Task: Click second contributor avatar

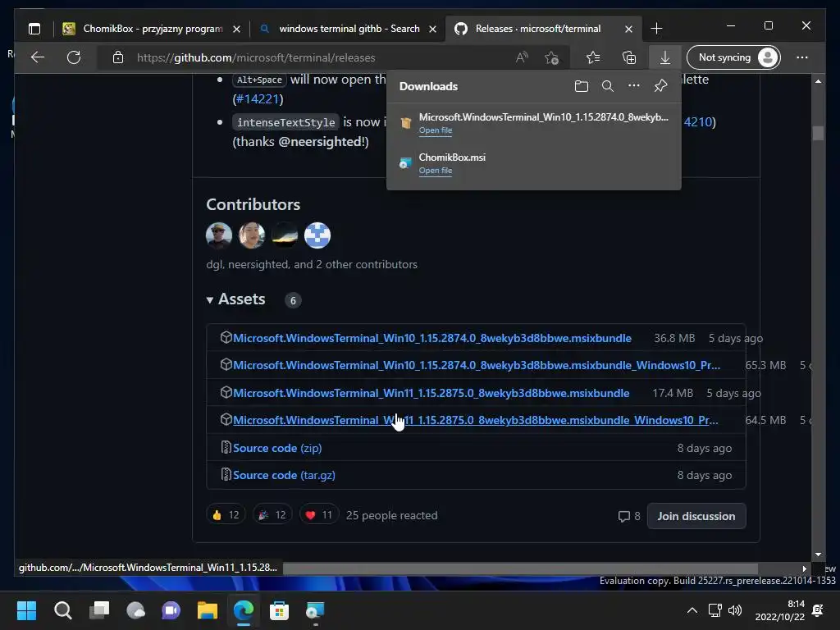Action: click(252, 235)
